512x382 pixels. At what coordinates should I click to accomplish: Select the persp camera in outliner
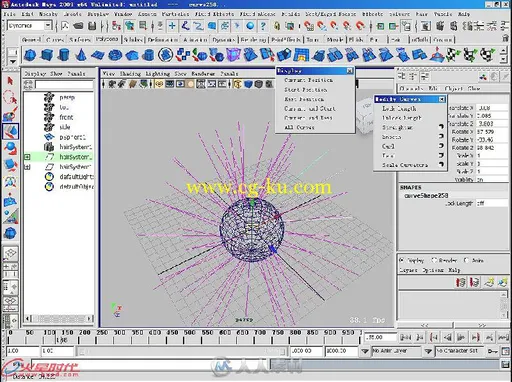coord(67,97)
